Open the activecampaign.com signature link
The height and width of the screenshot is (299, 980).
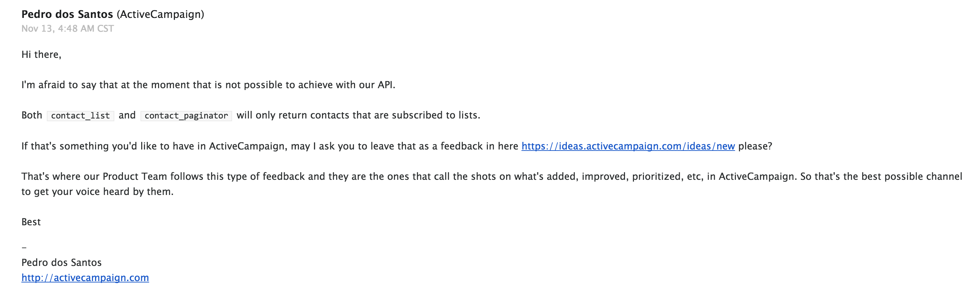coord(85,278)
